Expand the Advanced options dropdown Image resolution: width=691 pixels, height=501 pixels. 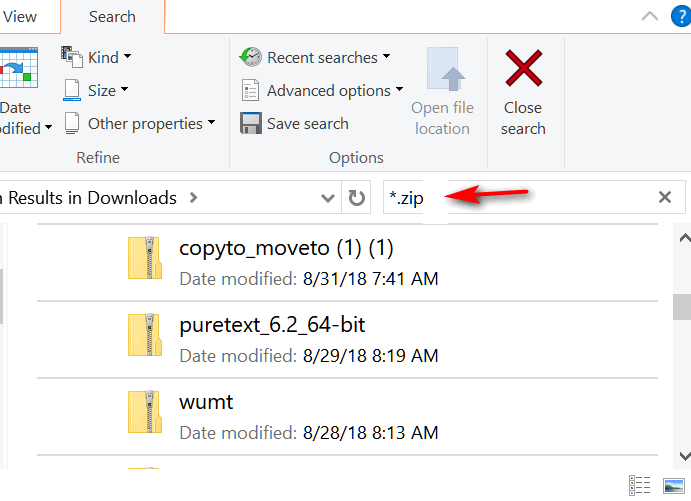point(399,89)
